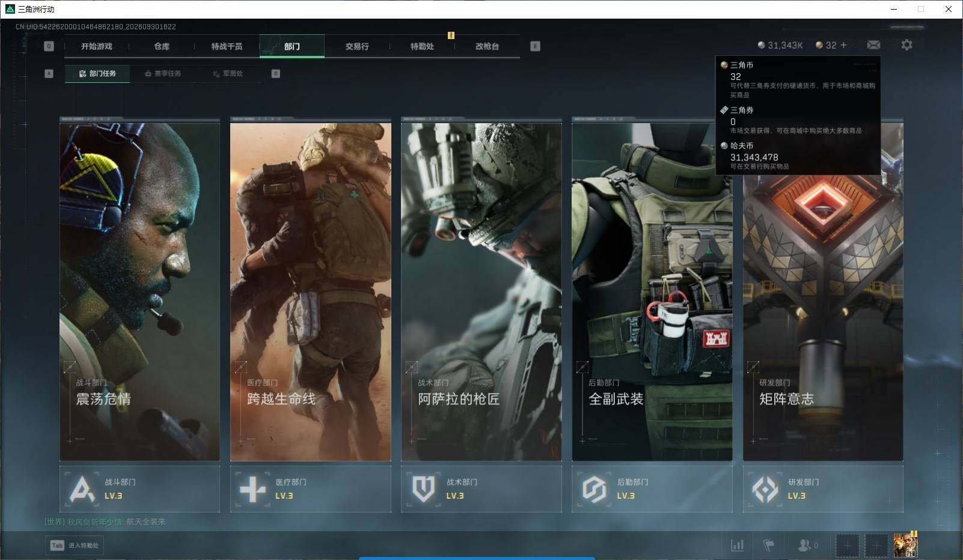The image size is (963, 560).
Task: Click the 后勤部门 hexagon emblem icon
Action: (x=594, y=489)
